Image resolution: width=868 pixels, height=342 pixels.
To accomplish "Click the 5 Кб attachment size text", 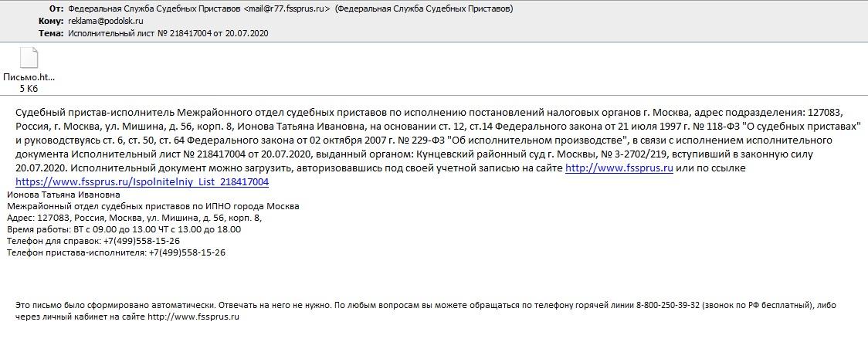I will click(x=29, y=89).
